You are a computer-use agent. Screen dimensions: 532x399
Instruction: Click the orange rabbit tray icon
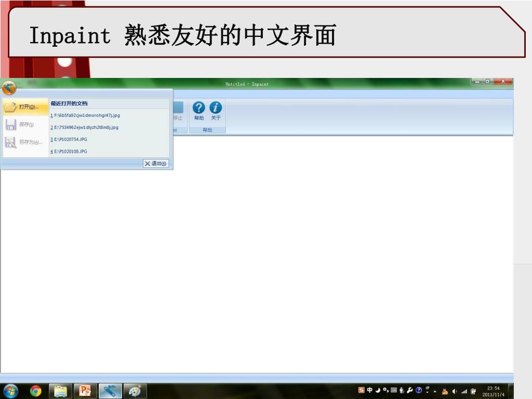pyautogui.click(x=445, y=392)
